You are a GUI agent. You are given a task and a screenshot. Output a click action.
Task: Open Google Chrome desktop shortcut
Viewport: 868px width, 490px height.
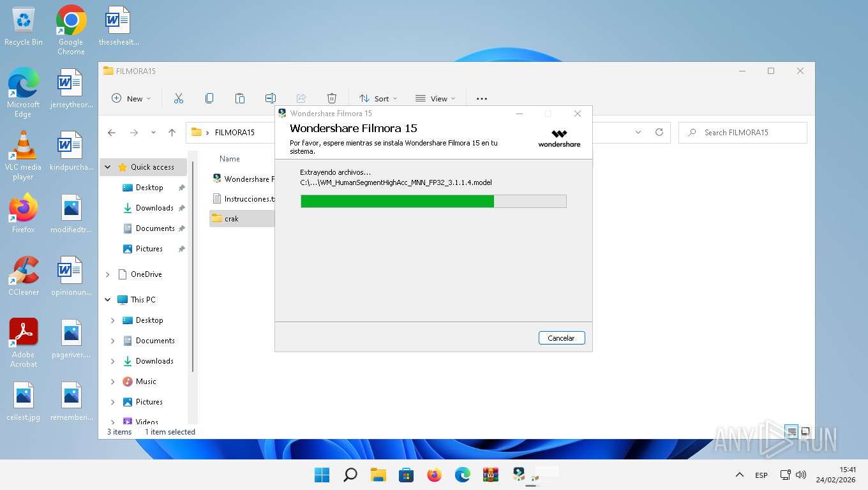click(x=71, y=31)
